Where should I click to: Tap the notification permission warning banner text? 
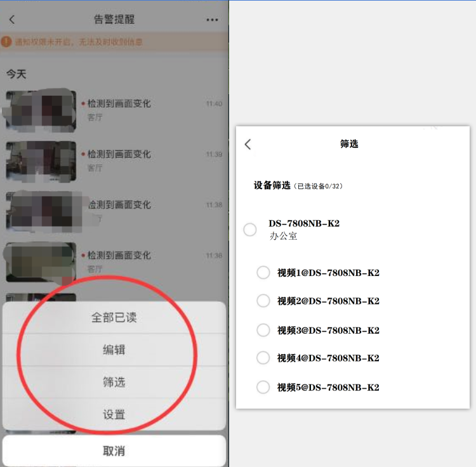click(x=79, y=42)
